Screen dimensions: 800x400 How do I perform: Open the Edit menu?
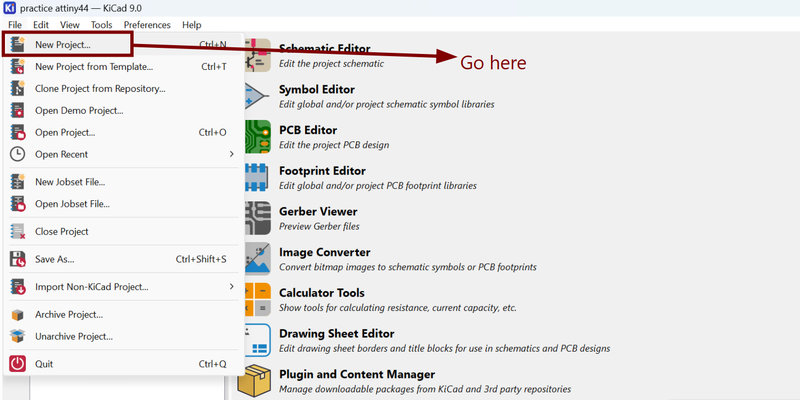point(41,24)
